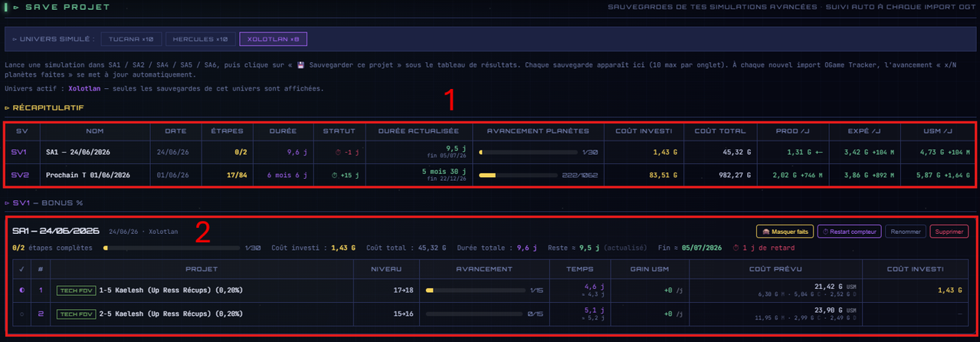Open save SV1 in the recap table
Viewport: 980px width, 342px height.
point(18,153)
